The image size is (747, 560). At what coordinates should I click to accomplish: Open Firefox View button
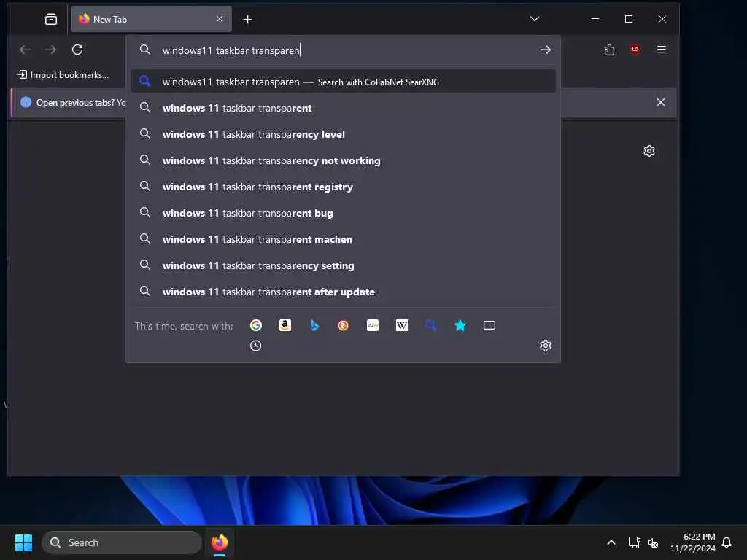51,19
